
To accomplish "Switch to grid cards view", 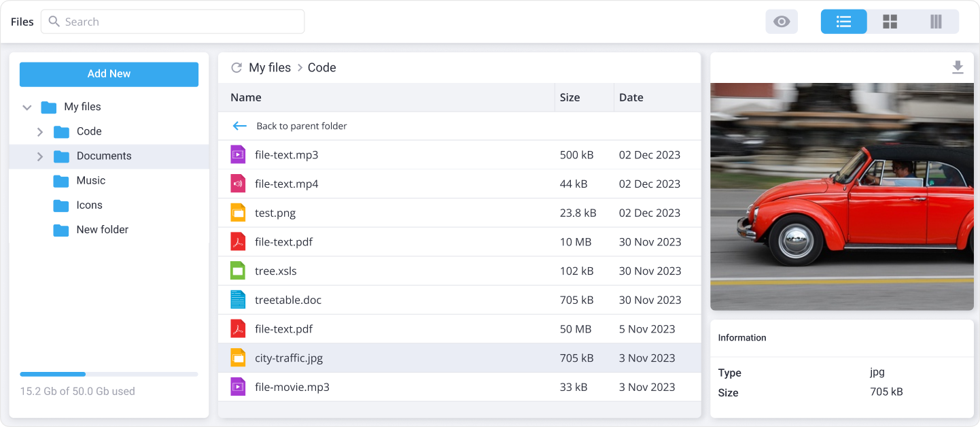I will [890, 22].
